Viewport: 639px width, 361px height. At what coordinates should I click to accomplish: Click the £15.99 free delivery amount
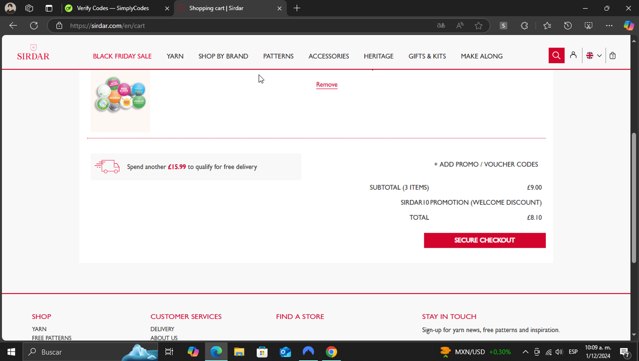click(x=177, y=167)
